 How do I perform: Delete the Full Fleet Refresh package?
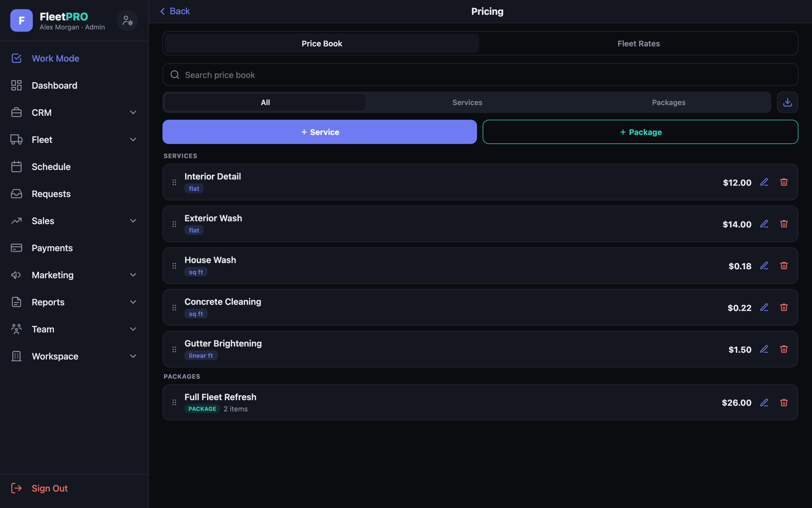tap(784, 402)
